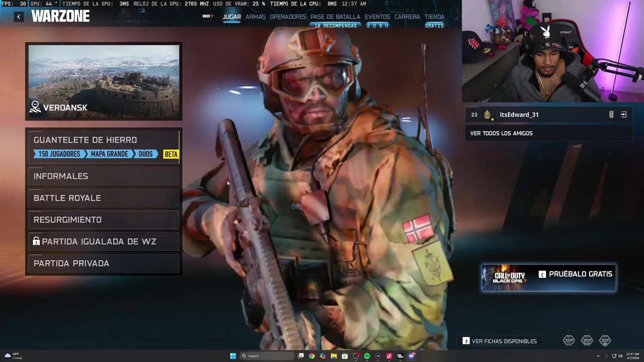Viewport: 644px width, 362px height.
Task: Click the DÚOS tag
Action: pyautogui.click(x=145, y=154)
